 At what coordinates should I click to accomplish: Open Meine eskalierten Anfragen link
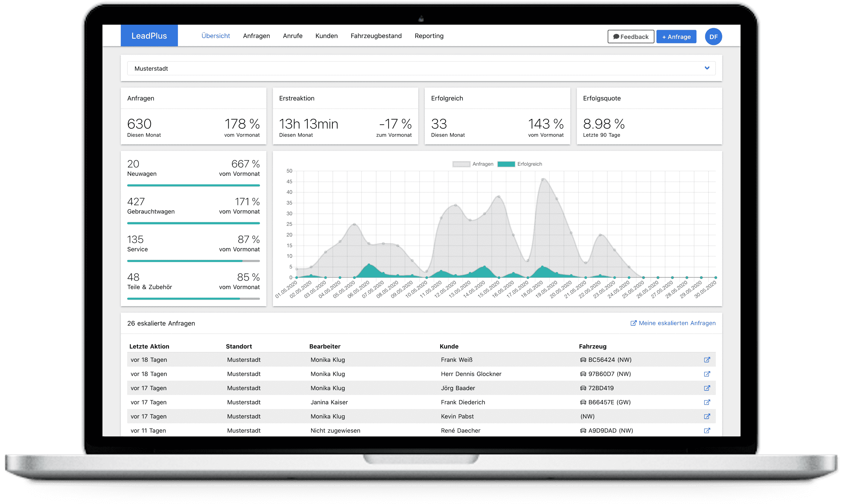pyautogui.click(x=673, y=323)
